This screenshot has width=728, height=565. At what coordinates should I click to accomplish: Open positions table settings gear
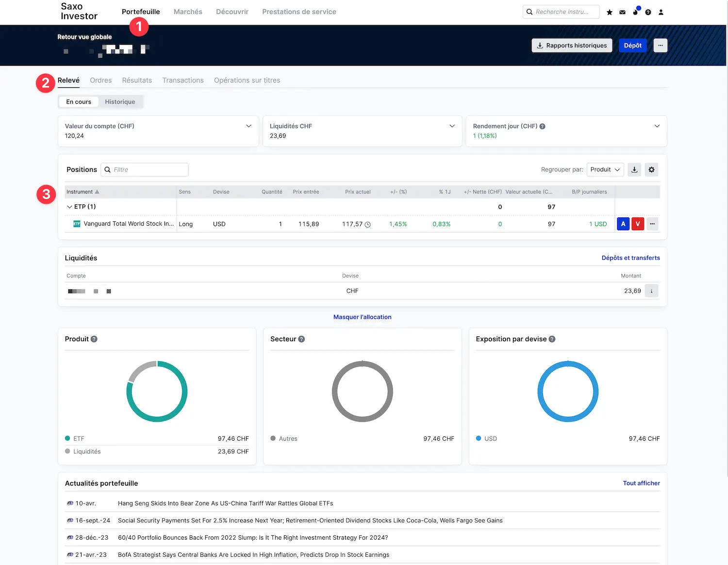point(651,169)
